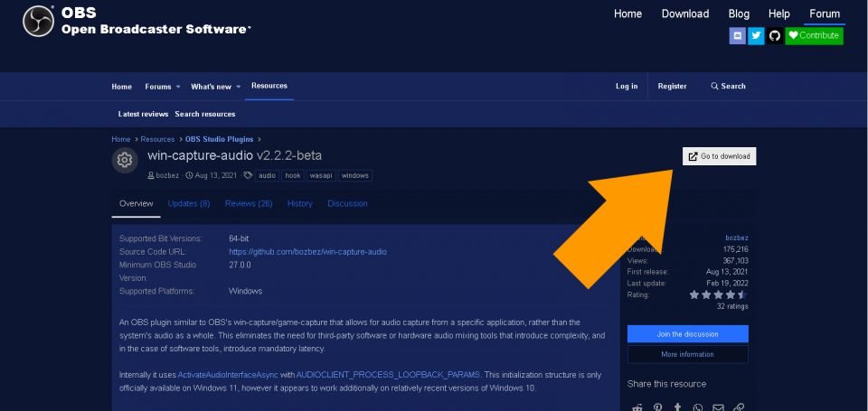
Task: Share the resource on Tumblr
Action: [677, 407]
